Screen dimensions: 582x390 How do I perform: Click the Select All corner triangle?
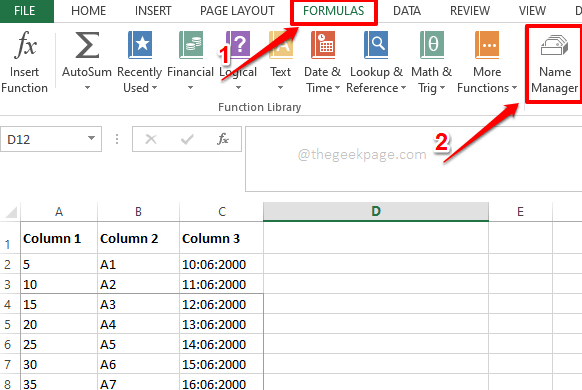(11, 212)
